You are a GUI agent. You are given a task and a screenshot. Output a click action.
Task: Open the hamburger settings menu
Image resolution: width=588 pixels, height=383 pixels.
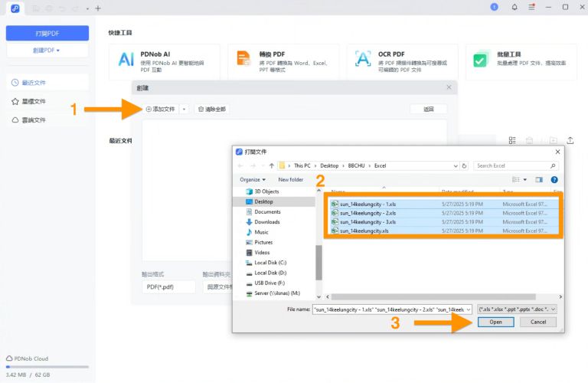[x=531, y=7]
